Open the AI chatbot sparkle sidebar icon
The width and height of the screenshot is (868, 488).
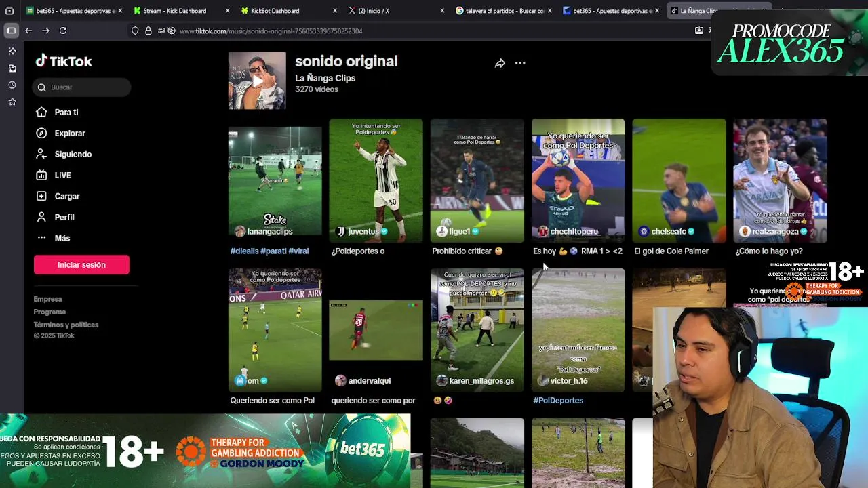(x=12, y=51)
